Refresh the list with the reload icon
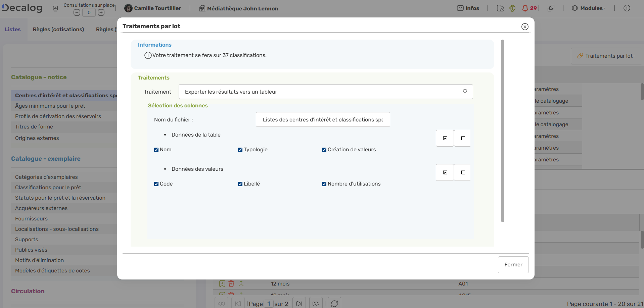The height and width of the screenshot is (308, 644). (x=334, y=303)
